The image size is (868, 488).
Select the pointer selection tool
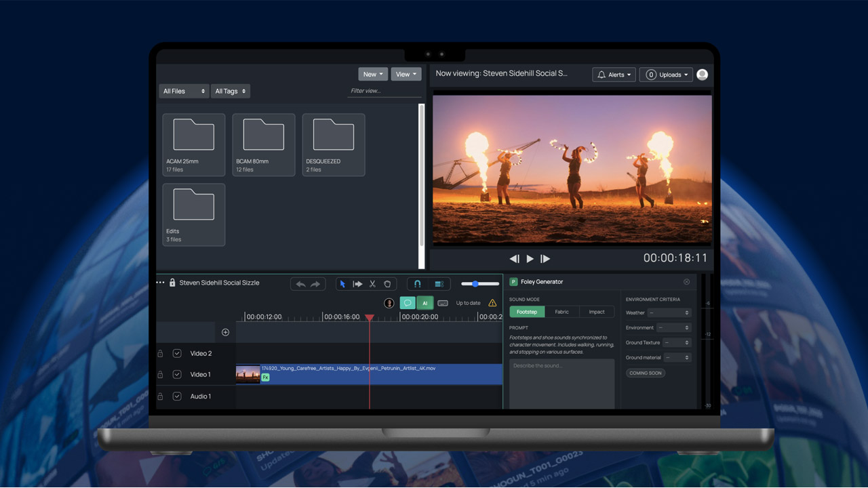click(342, 284)
